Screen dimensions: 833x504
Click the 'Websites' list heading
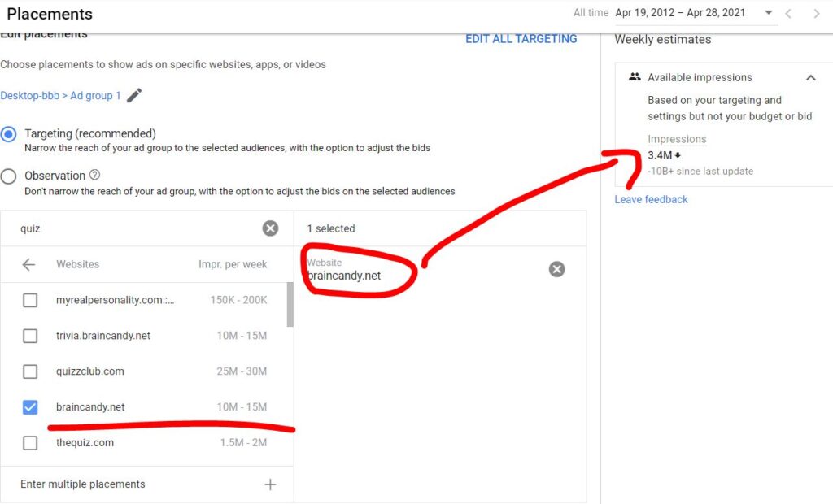(77, 264)
